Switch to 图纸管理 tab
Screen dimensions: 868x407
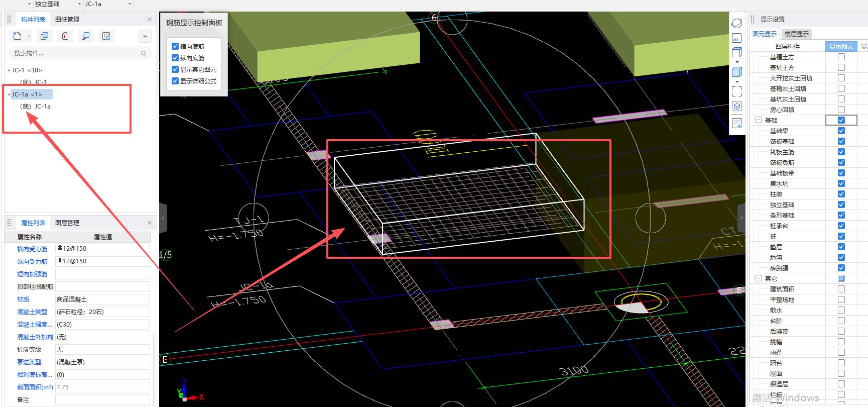(67, 19)
